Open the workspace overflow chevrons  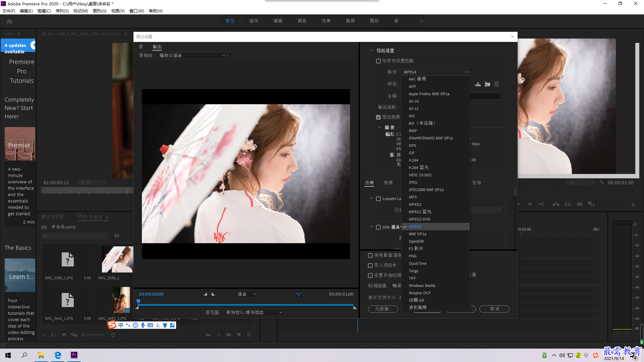(x=422, y=21)
